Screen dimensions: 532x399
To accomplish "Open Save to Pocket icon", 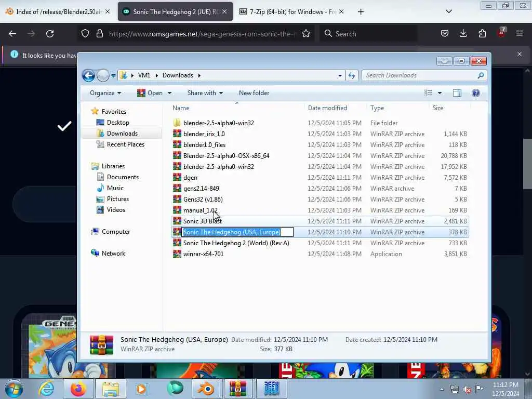I will point(445,33).
